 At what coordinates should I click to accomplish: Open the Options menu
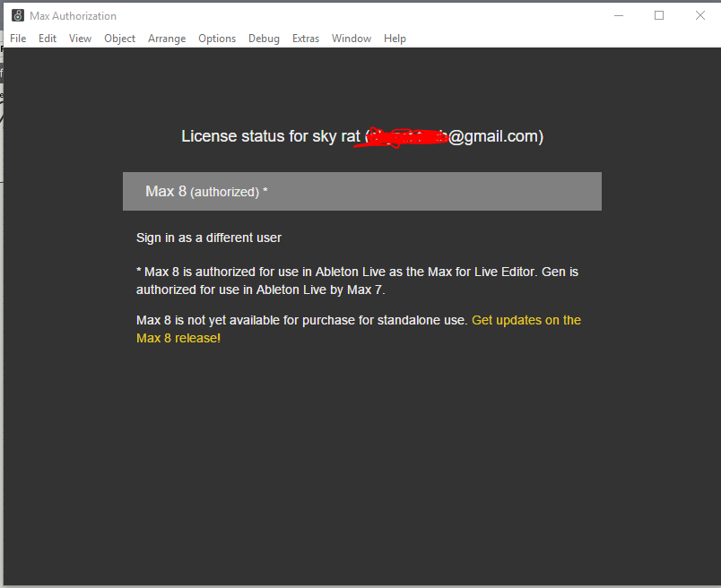click(x=217, y=39)
